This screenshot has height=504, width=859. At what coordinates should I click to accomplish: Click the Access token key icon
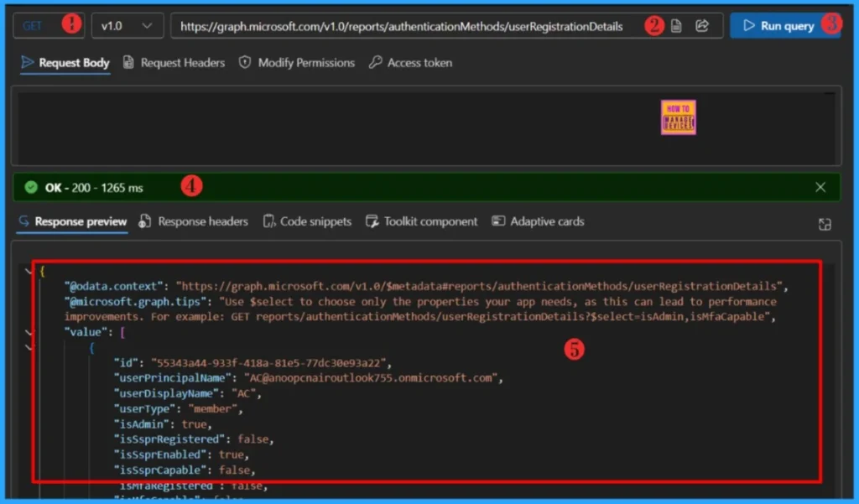375,62
